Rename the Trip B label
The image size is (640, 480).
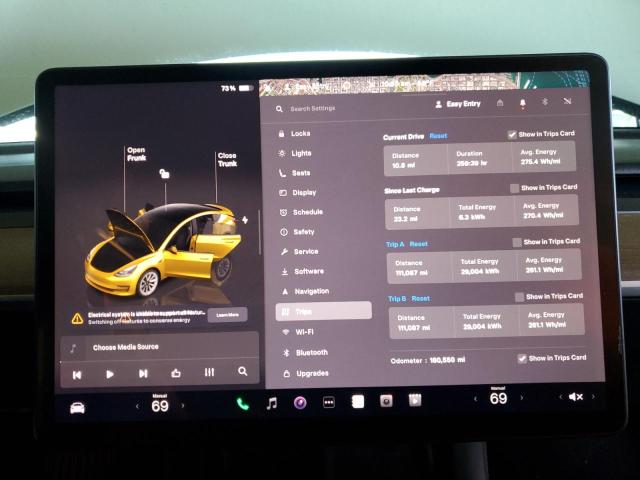point(397,299)
